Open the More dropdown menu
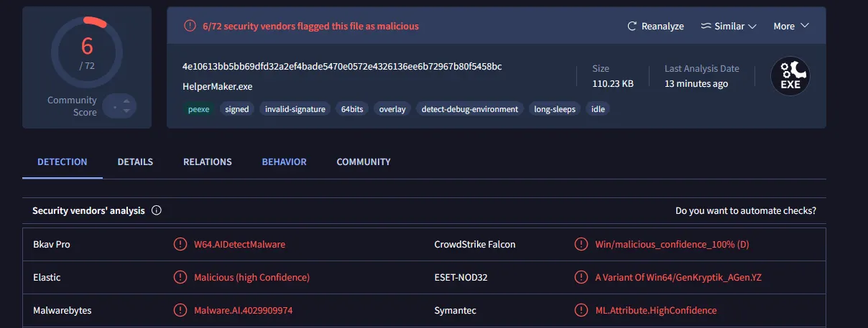Screen dimensions: 868x328 (x=791, y=26)
